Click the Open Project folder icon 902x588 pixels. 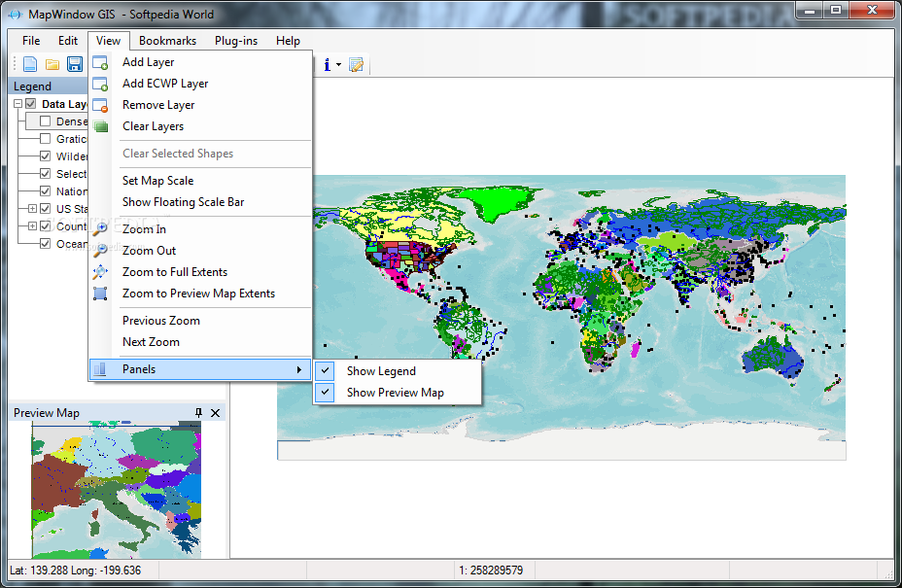pos(52,64)
